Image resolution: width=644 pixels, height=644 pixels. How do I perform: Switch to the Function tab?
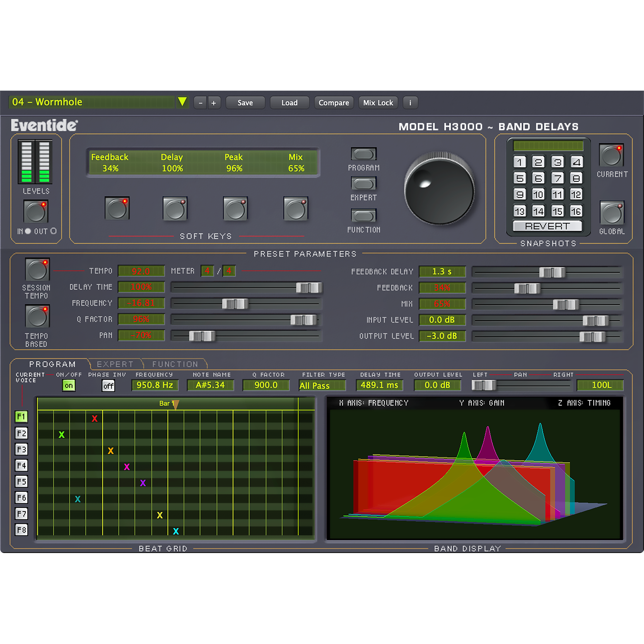[x=175, y=364]
